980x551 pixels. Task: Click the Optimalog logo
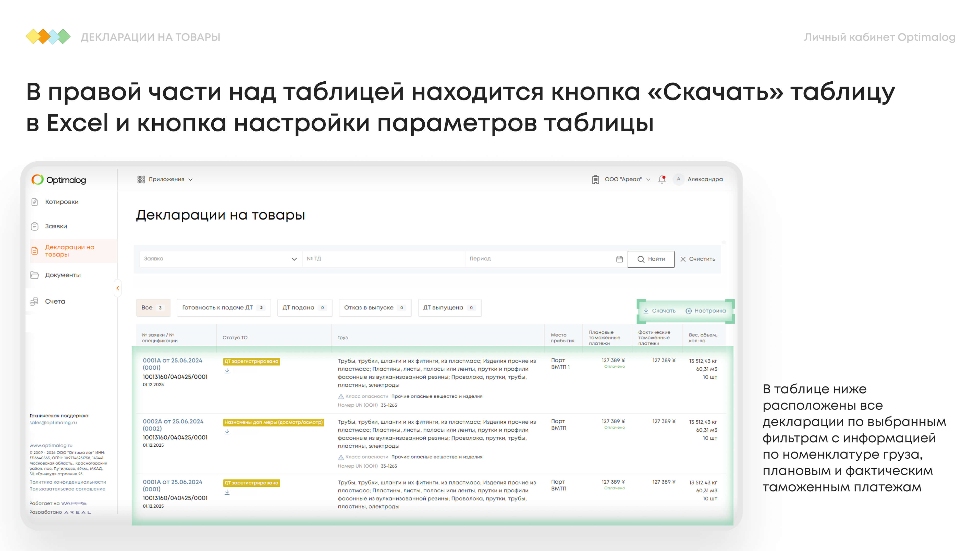(x=59, y=180)
